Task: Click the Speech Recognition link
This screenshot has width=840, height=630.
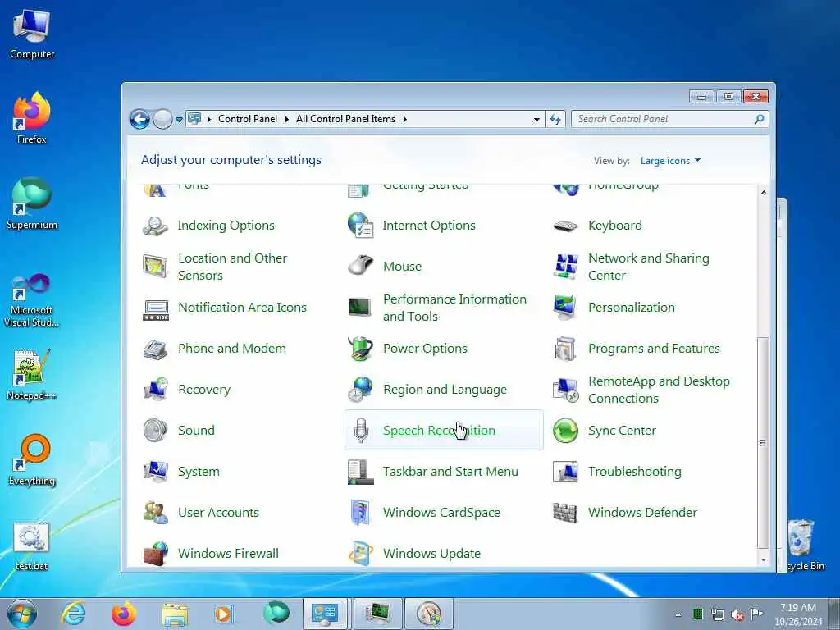Action: pyautogui.click(x=440, y=430)
